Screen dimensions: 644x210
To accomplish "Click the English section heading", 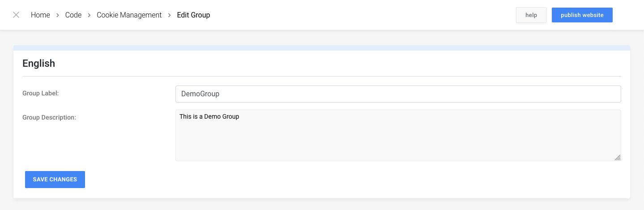I will (x=39, y=64).
